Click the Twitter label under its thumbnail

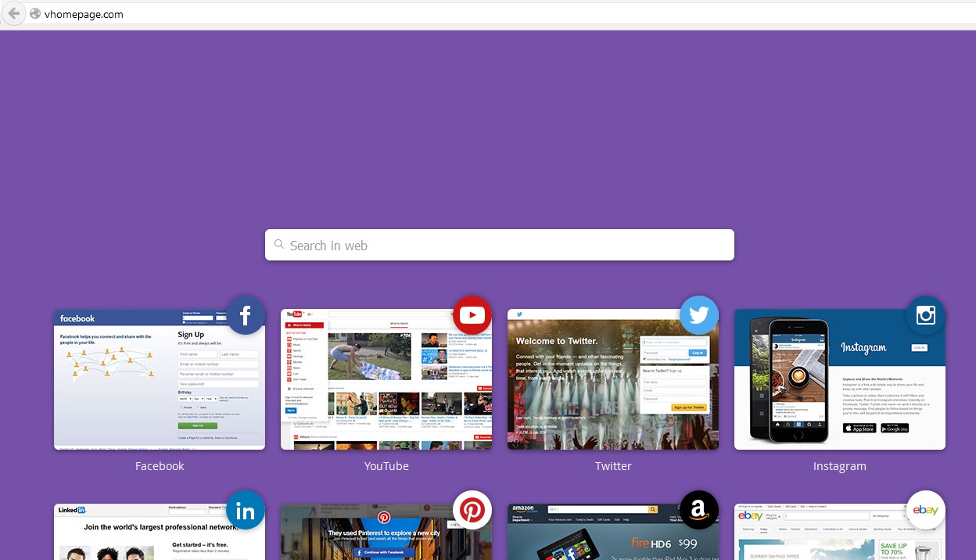[x=613, y=466]
